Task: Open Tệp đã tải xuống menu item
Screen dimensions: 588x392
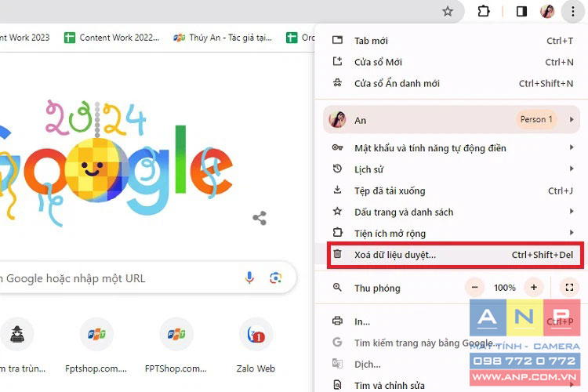Action: 452,191
